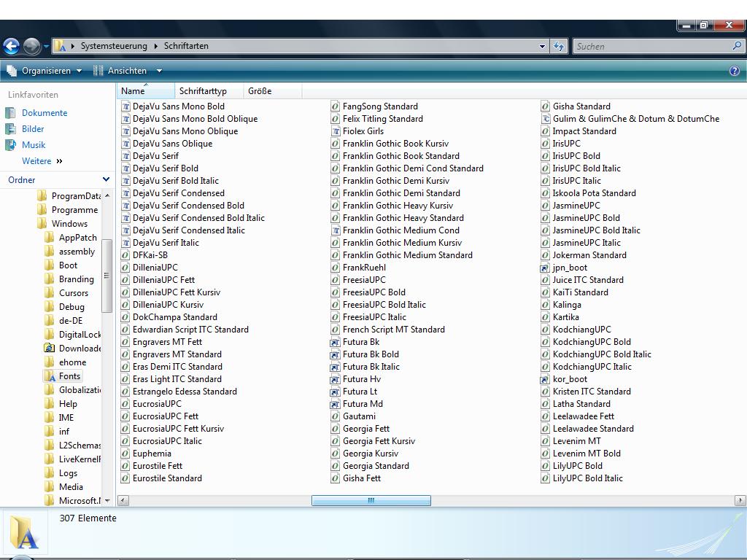Image resolution: width=747 pixels, height=560 pixels.
Task: Select the FrankRuehl font entry
Action: [x=365, y=268]
